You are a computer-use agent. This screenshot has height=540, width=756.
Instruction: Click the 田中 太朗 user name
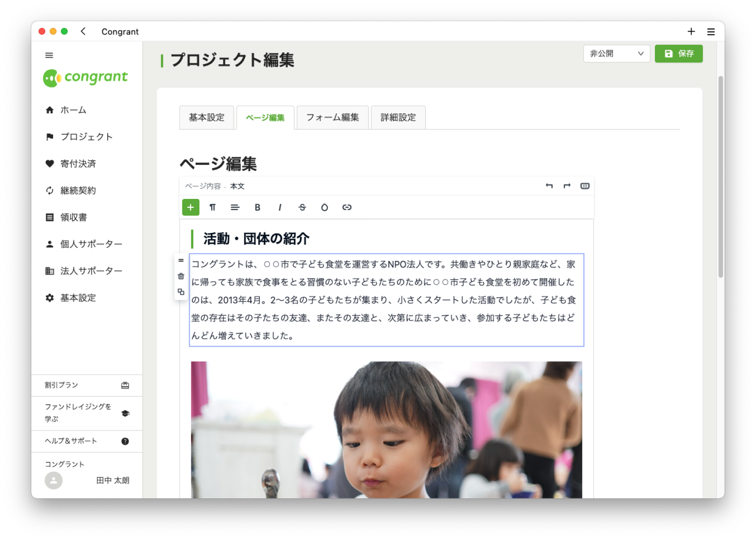coord(113,480)
